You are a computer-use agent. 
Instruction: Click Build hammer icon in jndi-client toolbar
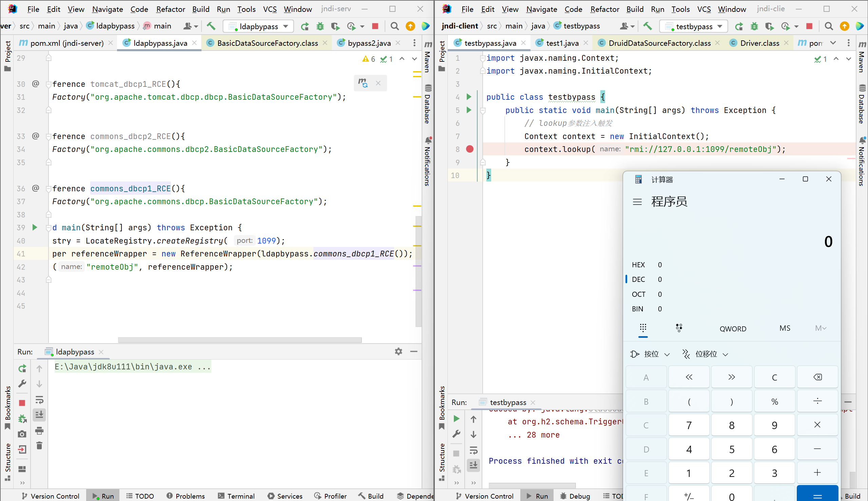648,26
